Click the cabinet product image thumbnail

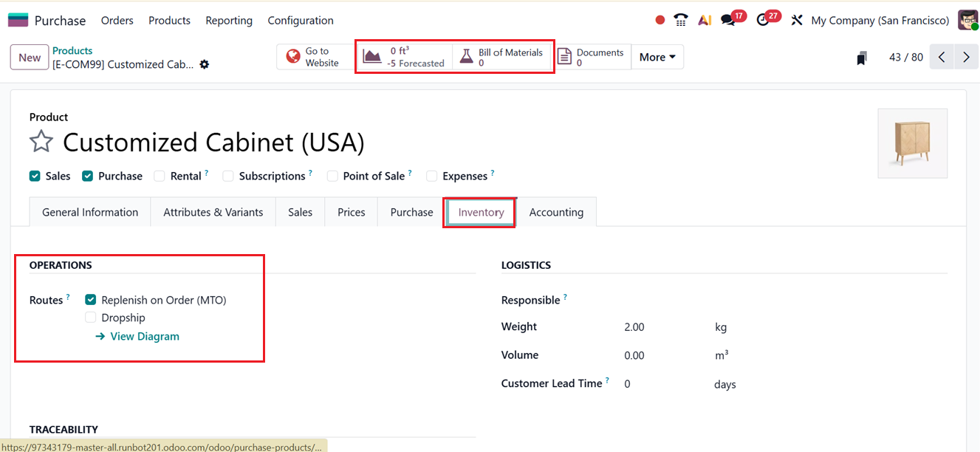[x=912, y=143]
